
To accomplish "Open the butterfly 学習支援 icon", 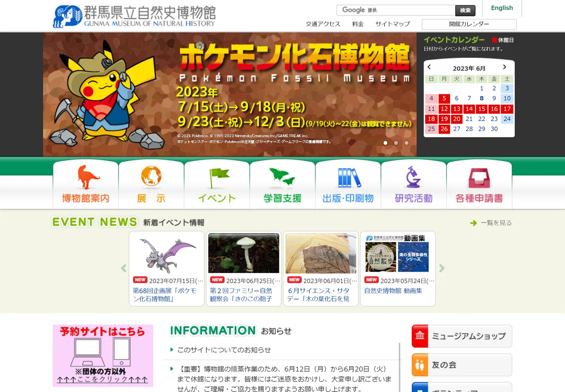I will pos(282,177).
